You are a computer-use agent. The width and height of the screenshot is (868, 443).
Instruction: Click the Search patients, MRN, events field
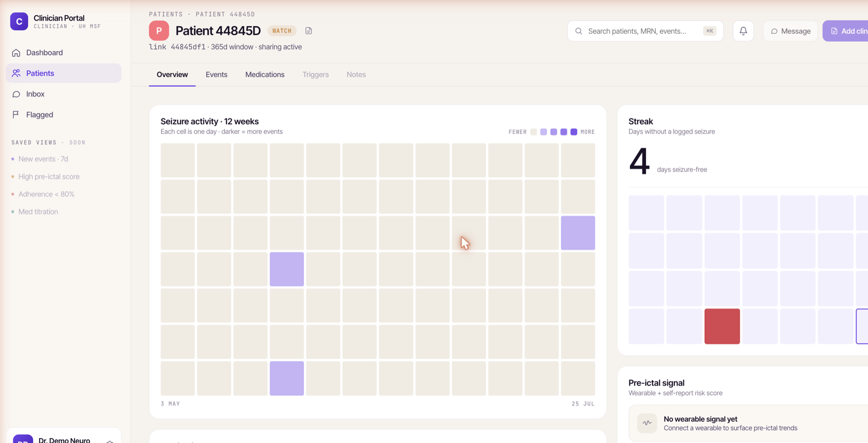[x=645, y=31]
